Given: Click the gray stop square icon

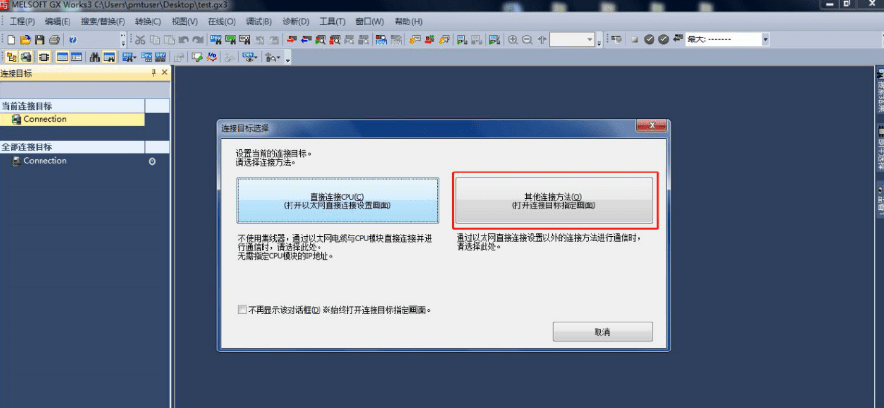Looking at the screenshot, I should point(635,39).
